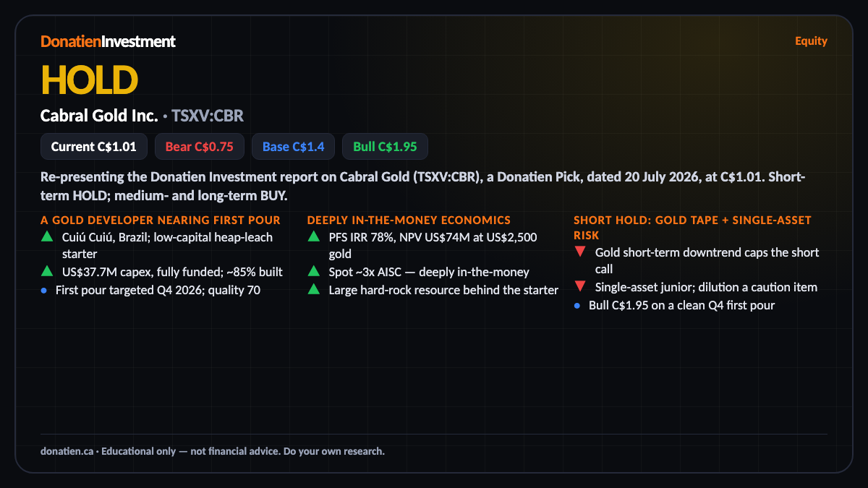The width and height of the screenshot is (868, 488).
Task: Click the Donatien Investment logo
Action: (x=108, y=41)
